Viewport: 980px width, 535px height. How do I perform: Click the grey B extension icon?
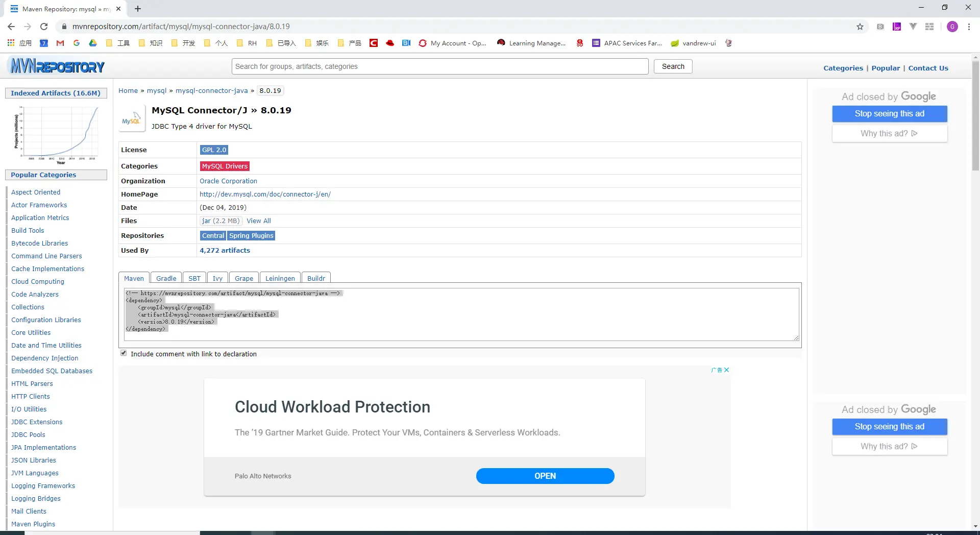[x=880, y=27]
